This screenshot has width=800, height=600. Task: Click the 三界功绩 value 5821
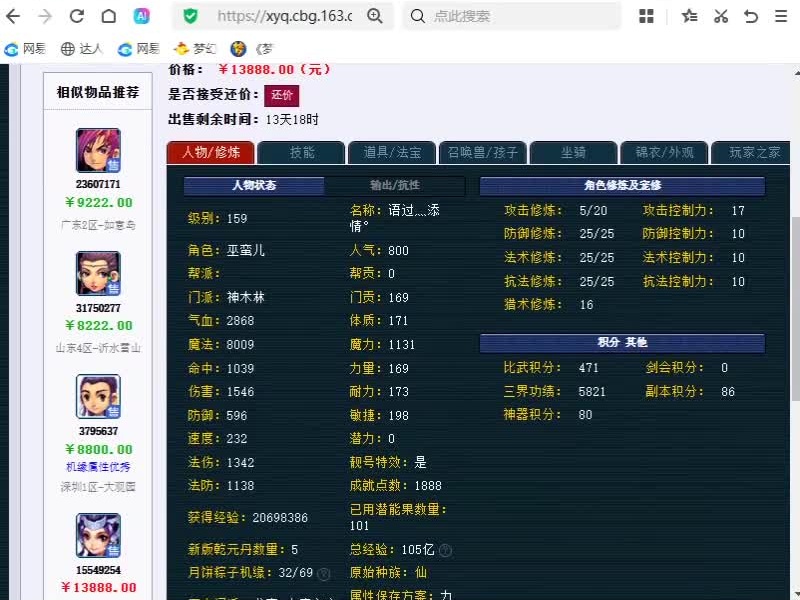[x=592, y=392]
